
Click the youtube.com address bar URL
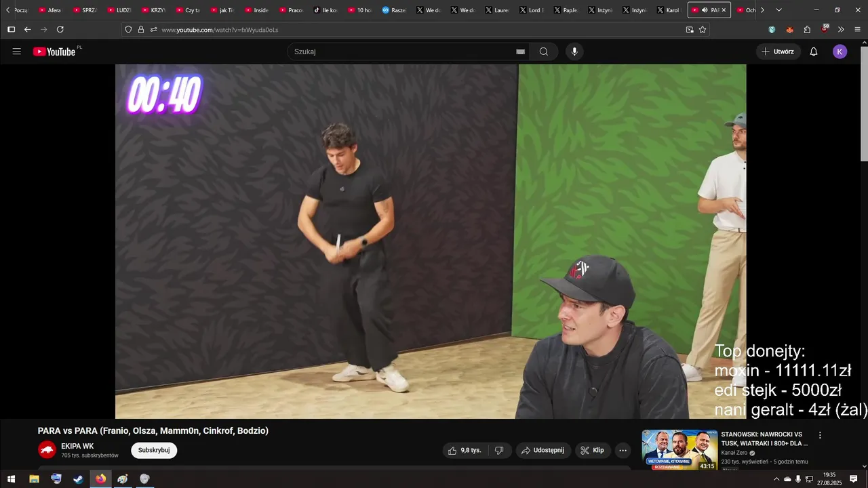[220, 30]
